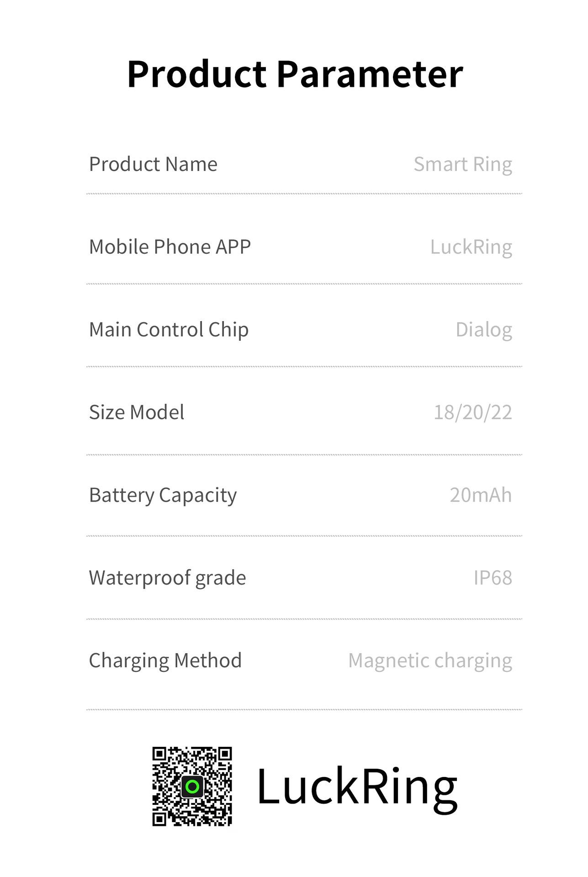588x877 pixels.
Task: Select the Product Name label
Action: [x=153, y=164]
